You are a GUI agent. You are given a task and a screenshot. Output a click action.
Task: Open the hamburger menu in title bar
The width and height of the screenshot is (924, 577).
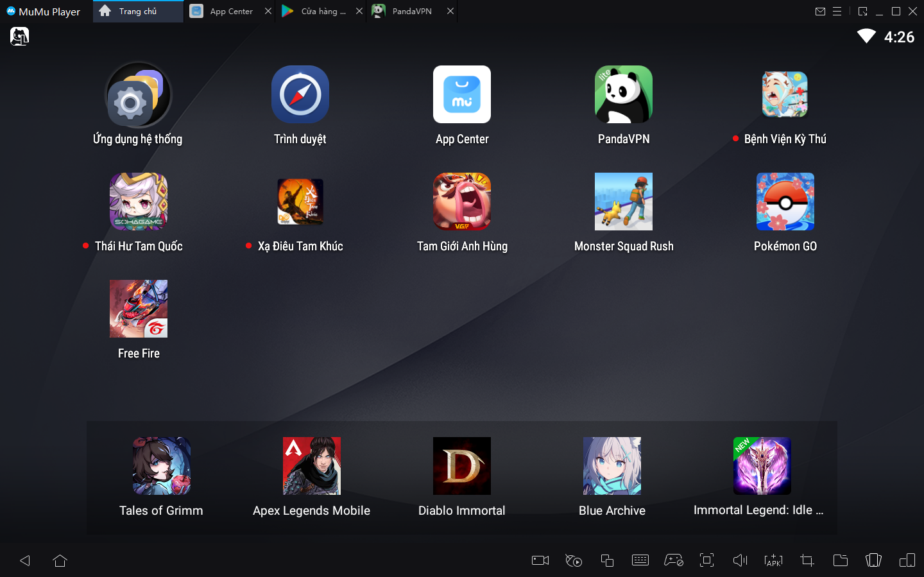point(837,12)
